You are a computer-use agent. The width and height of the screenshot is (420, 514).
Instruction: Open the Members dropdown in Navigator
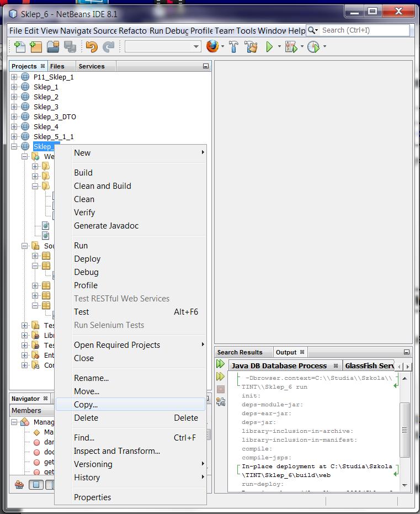click(x=32, y=410)
